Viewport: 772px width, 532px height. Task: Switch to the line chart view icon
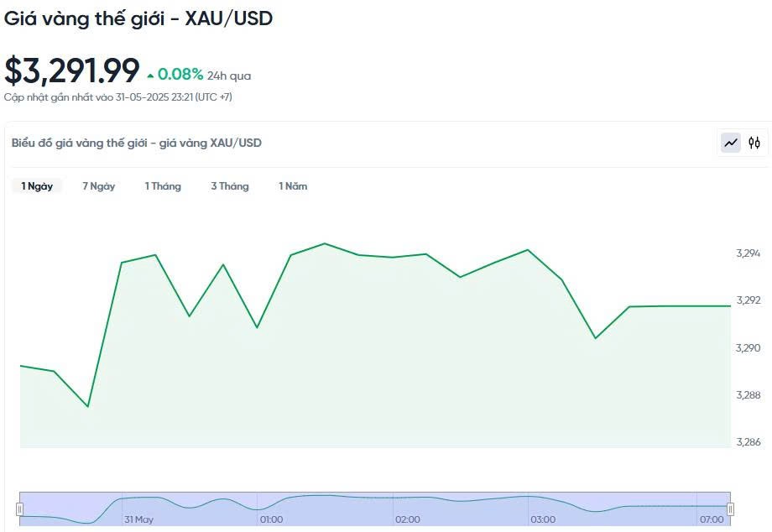[x=731, y=143]
